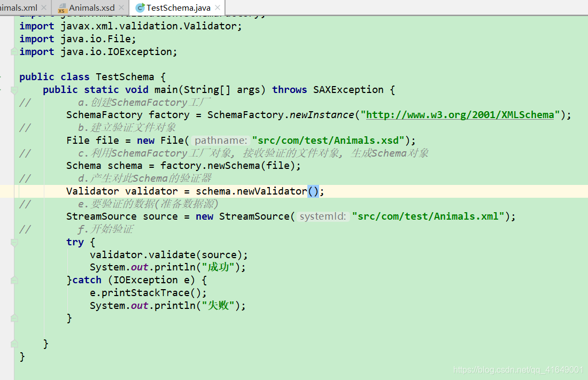Open the http://www.w3.org/2001/XMLSchema link

pyautogui.click(x=460, y=115)
